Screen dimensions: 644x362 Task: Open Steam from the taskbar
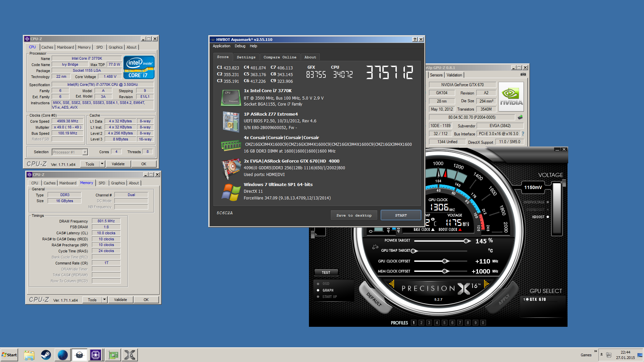(x=46, y=355)
